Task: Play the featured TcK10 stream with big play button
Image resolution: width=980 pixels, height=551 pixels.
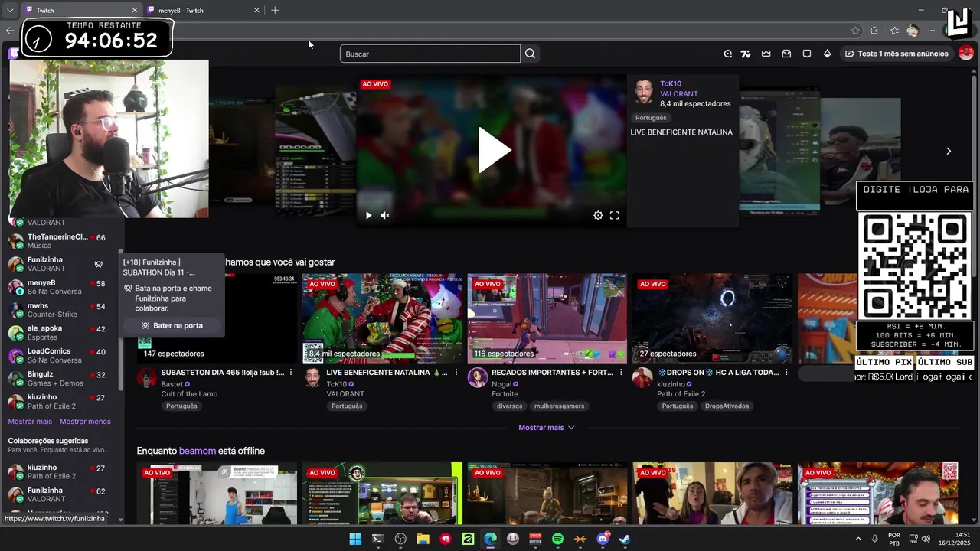Action: 494,150
